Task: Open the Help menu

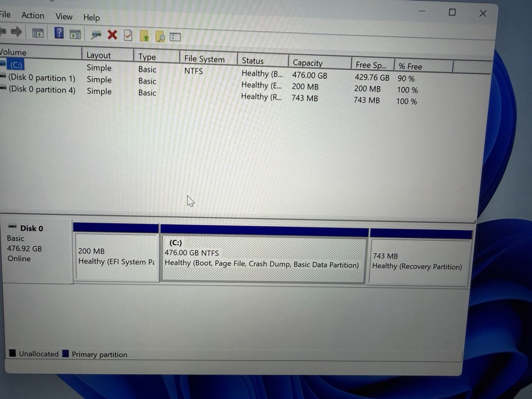Action: tap(91, 17)
